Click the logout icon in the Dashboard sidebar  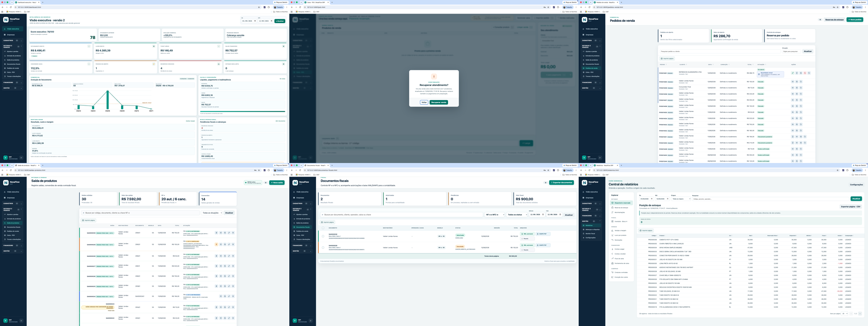(x=21, y=158)
